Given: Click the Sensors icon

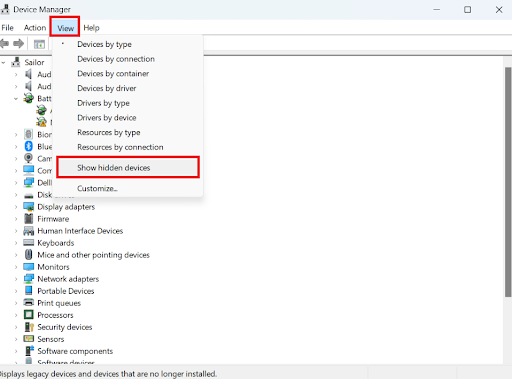Looking at the screenshot, I should pyautogui.click(x=29, y=339).
